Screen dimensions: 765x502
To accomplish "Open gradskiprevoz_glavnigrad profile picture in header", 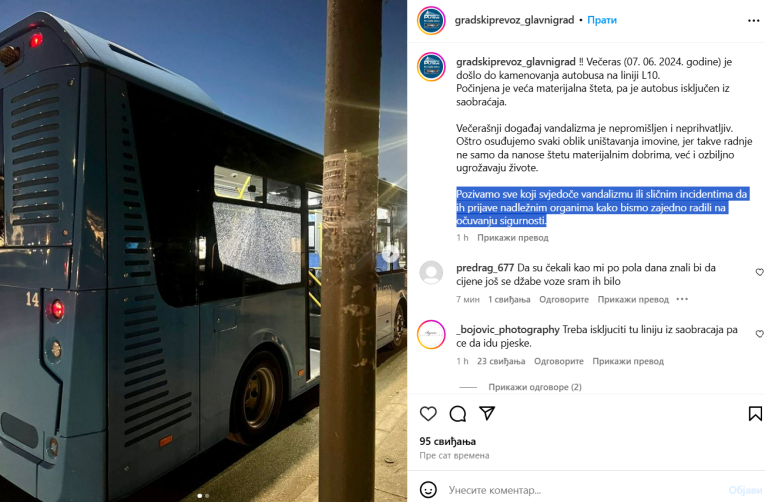I will pyautogui.click(x=431, y=20).
